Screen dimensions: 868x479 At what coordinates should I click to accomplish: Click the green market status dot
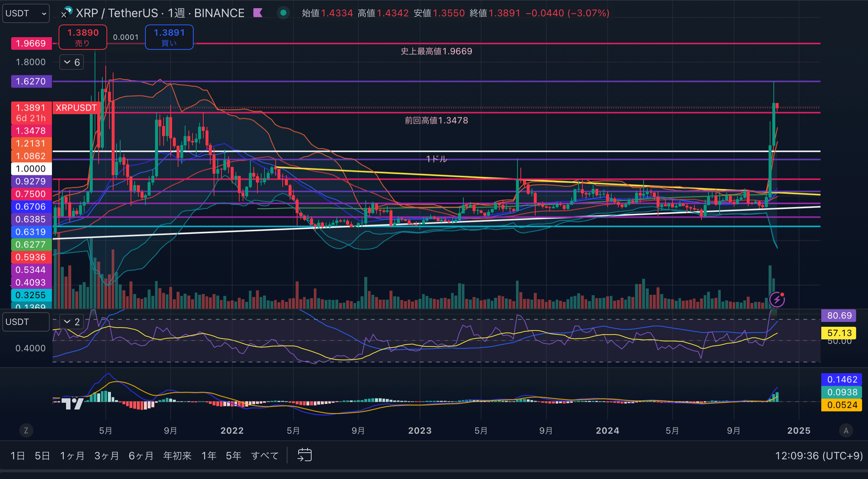[x=283, y=13]
